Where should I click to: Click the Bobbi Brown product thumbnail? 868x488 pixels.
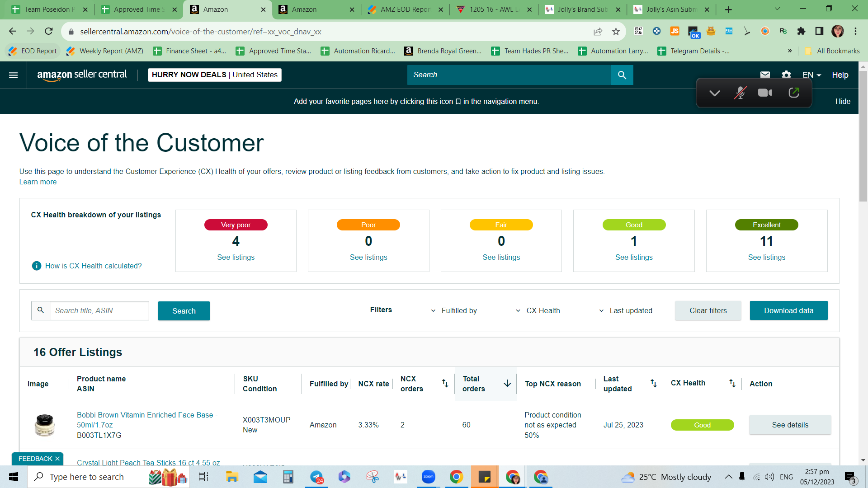[x=45, y=425]
